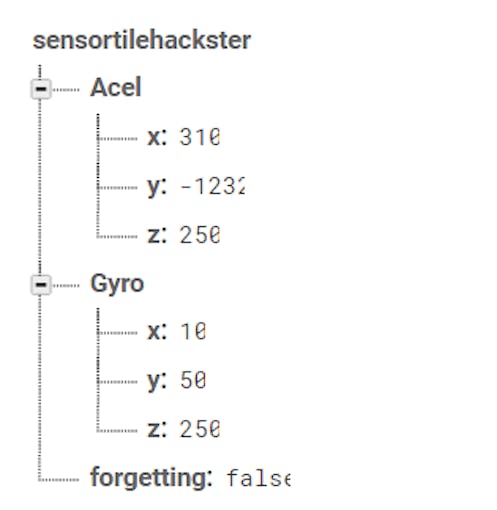Edit the Gyro y value 50
Image resolution: width=497 pixels, height=510 pixels.
(193, 380)
